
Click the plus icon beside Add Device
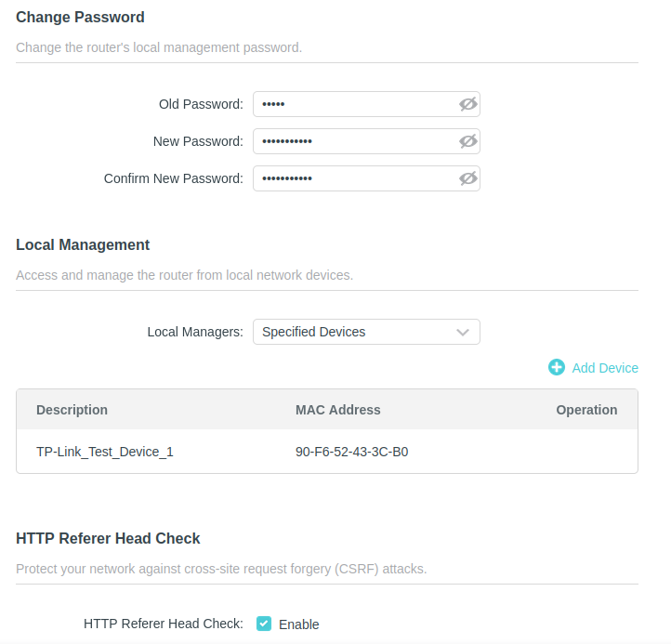pyautogui.click(x=557, y=367)
